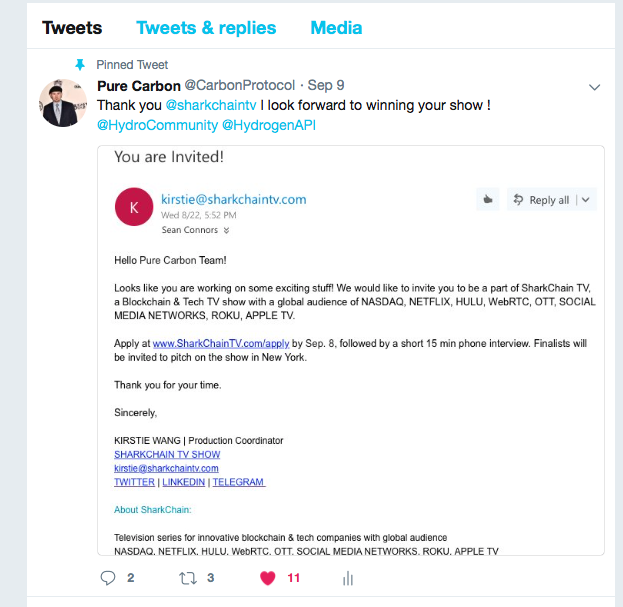623x607 pixels.
Task: Like the tweet with heart icon
Action: coord(268,577)
